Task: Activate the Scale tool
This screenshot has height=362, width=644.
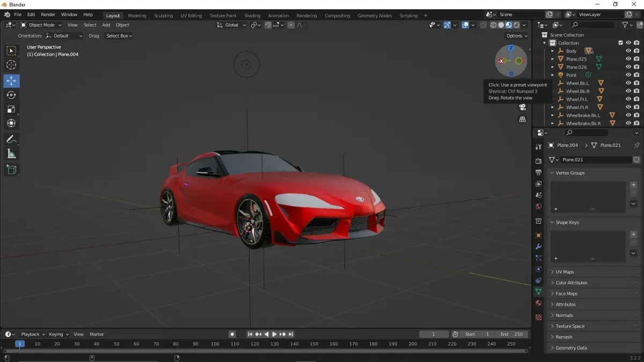Action: (x=11, y=109)
